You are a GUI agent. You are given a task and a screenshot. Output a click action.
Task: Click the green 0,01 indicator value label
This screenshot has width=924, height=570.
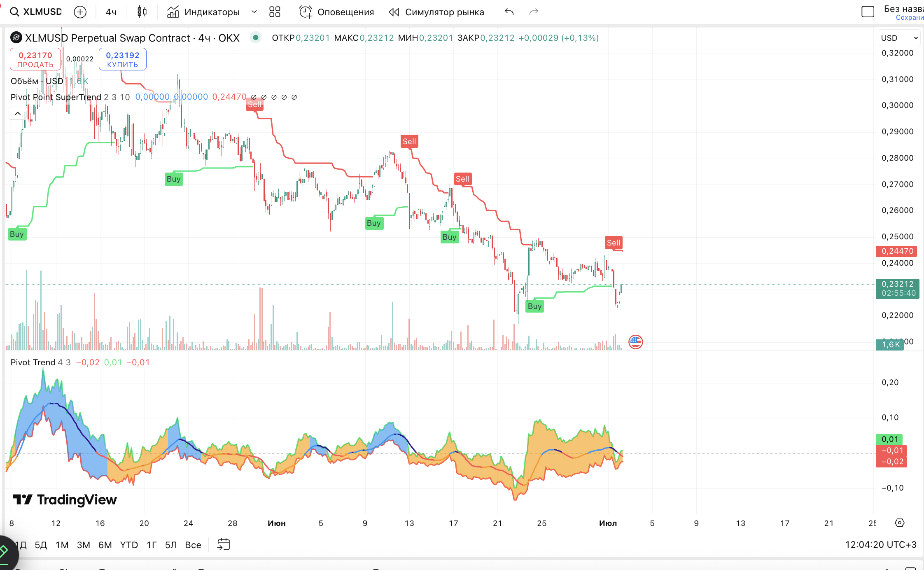click(x=889, y=439)
